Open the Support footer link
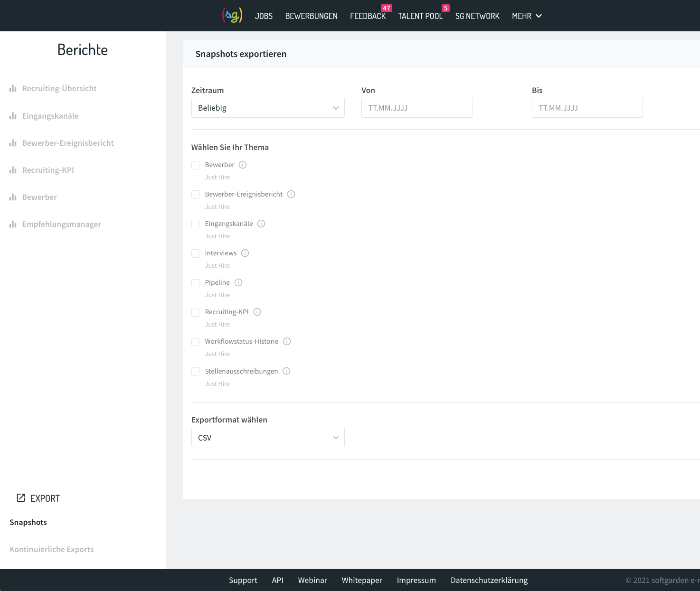This screenshot has height=591, width=700. tap(243, 580)
